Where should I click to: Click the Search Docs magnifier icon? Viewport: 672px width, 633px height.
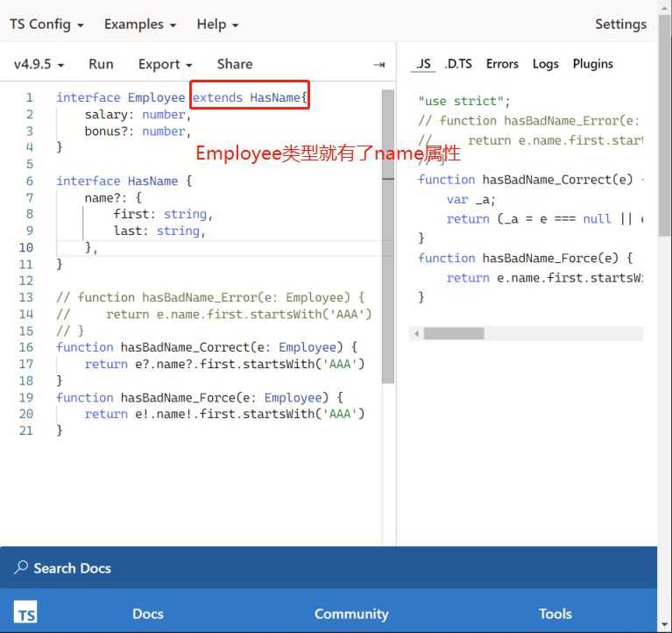point(20,567)
